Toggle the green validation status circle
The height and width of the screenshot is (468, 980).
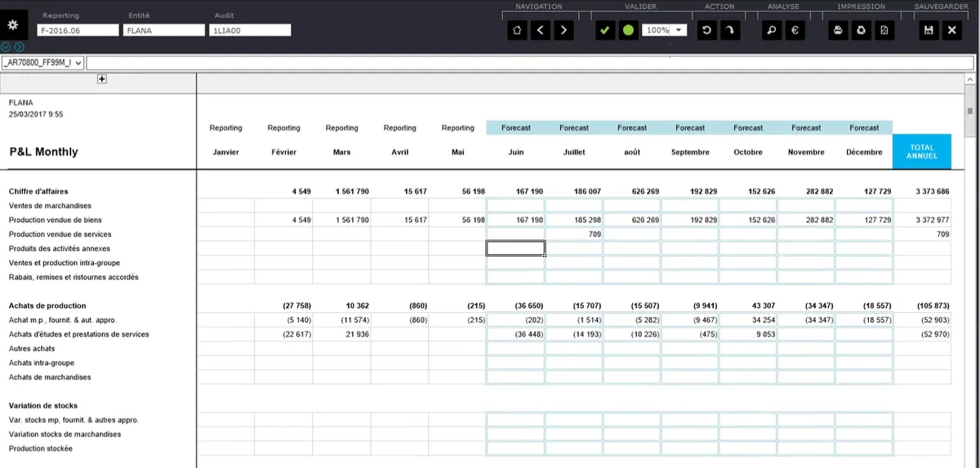coord(628,30)
